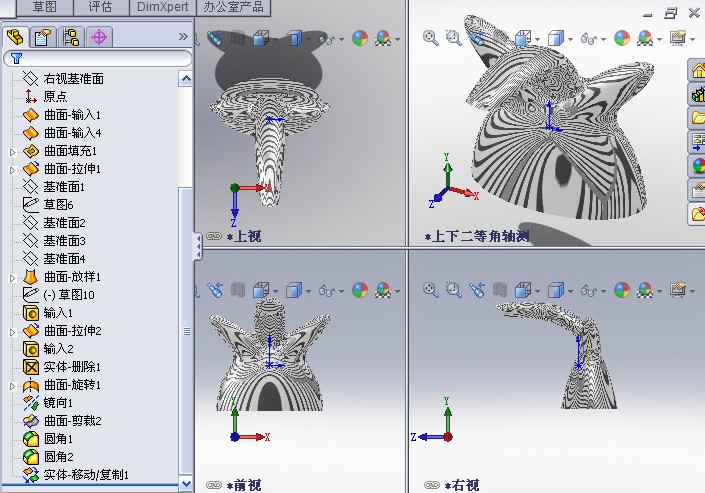
Task: Activate zoom to area in isometric viewport
Action: 453,38
